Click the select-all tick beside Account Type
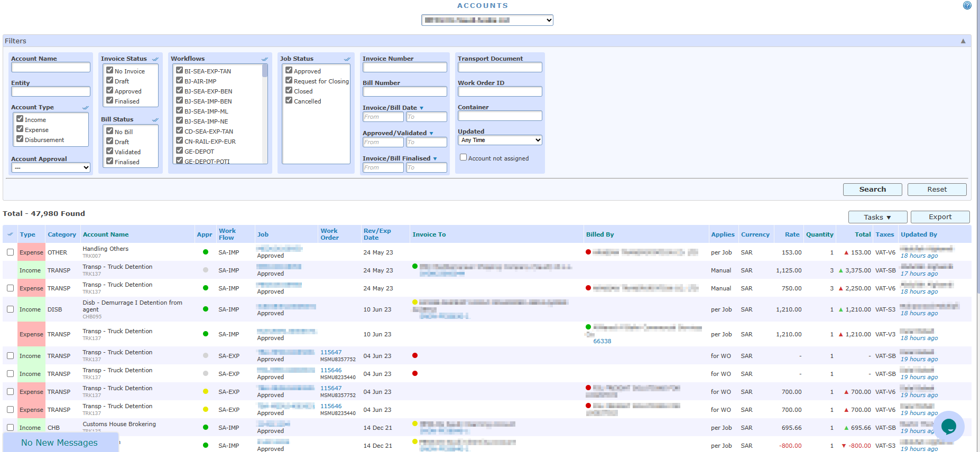The image size is (980, 452). point(86,108)
